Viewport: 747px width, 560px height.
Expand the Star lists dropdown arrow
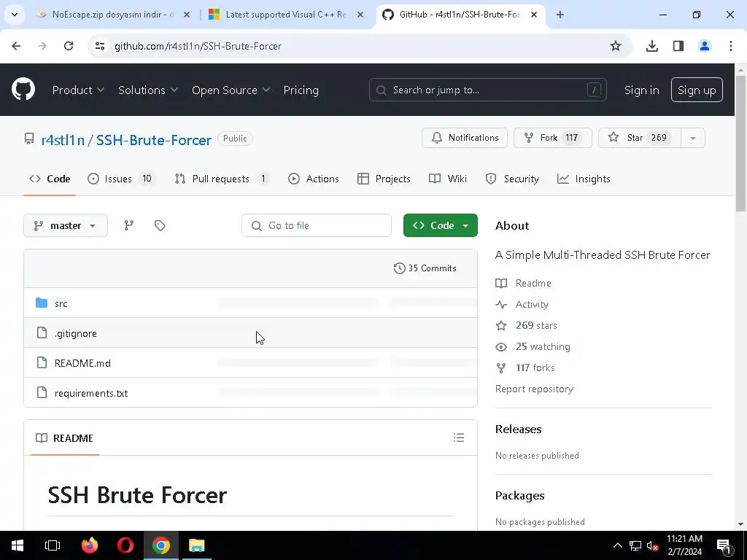pyautogui.click(x=693, y=138)
